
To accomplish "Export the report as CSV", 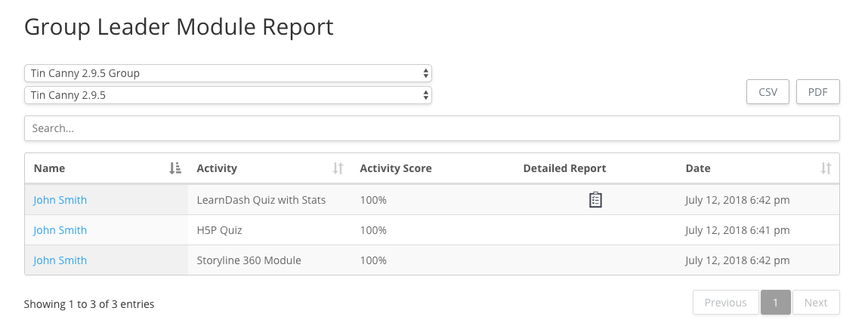I will [x=768, y=92].
